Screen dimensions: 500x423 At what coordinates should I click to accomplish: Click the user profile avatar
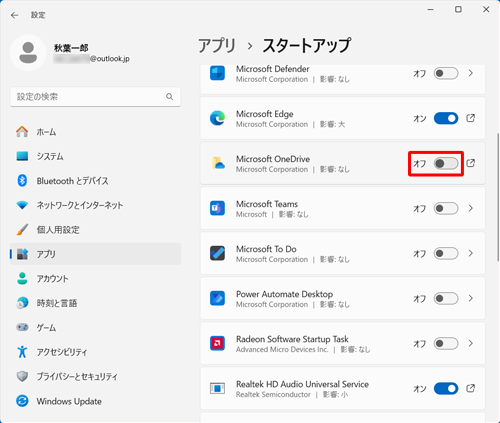click(x=28, y=53)
